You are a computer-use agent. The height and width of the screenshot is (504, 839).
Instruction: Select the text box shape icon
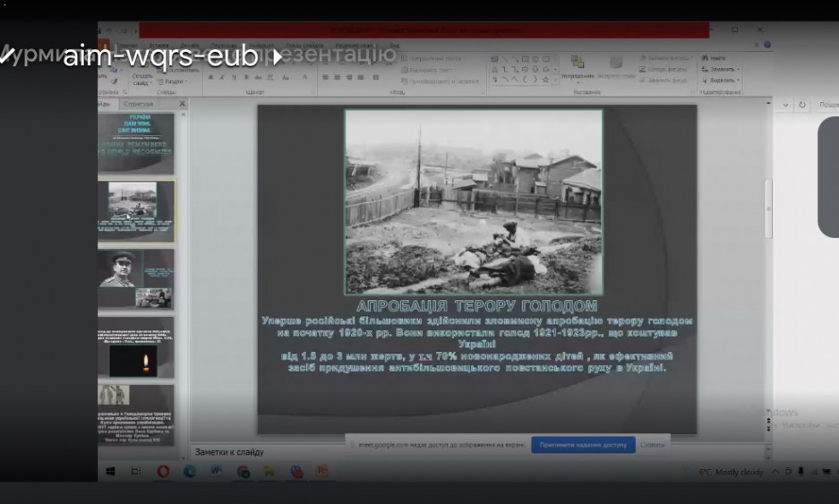494,59
